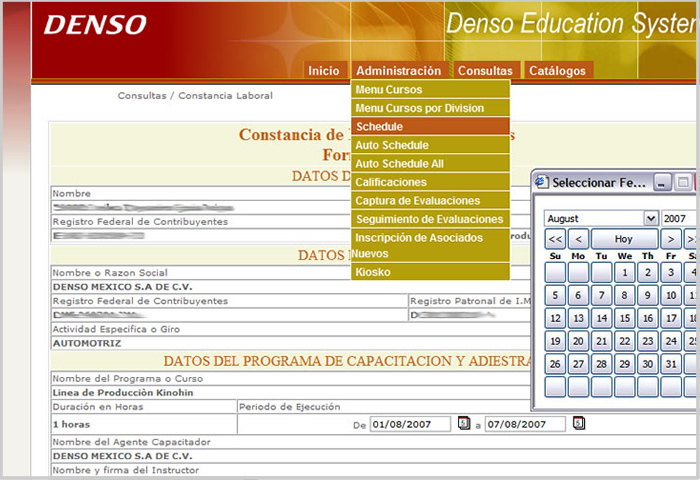
Task: Select day 30 in the calendar
Action: (x=648, y=364)
